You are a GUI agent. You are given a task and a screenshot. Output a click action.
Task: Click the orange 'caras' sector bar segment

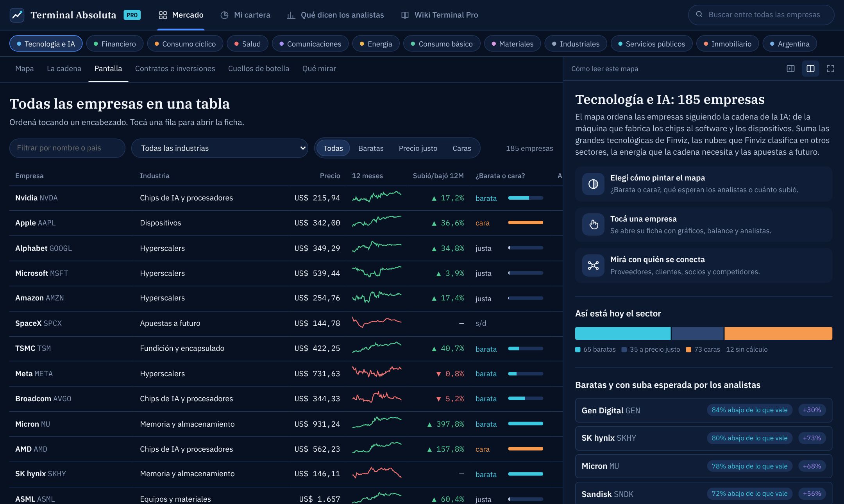[778, 333]
